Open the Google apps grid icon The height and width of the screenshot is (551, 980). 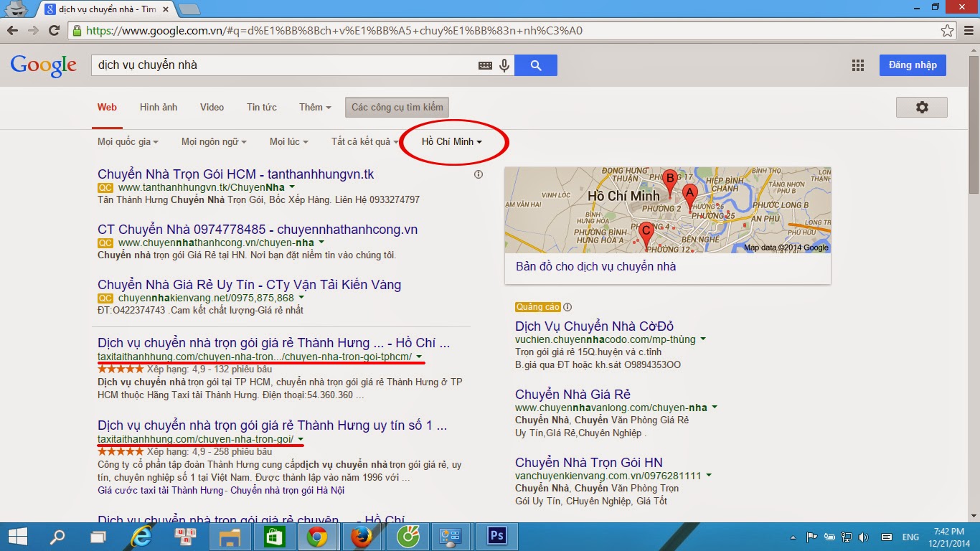tap(857, 65)
